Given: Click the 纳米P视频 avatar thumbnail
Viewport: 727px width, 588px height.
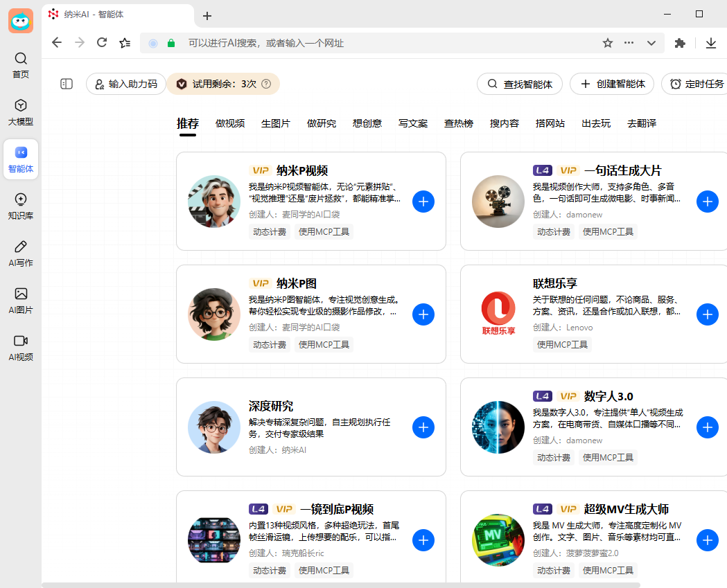Looking at the screenshot, I should point(213,202).
